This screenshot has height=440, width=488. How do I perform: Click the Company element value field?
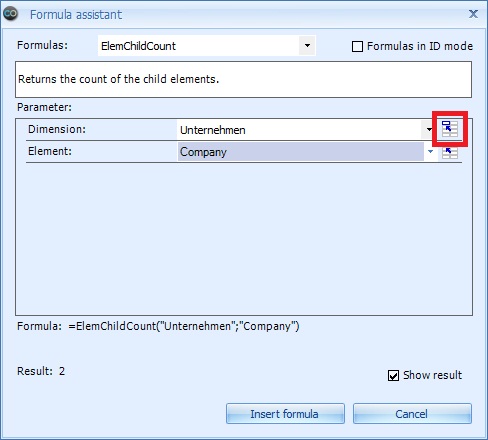300,152
